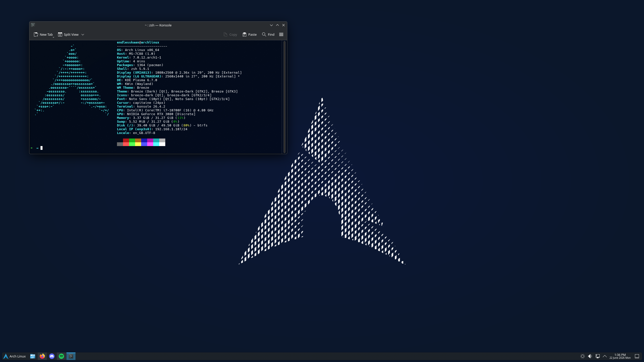
Task: Open the New Tab profile dropdown arrow
Action: (x=53, y=37)
